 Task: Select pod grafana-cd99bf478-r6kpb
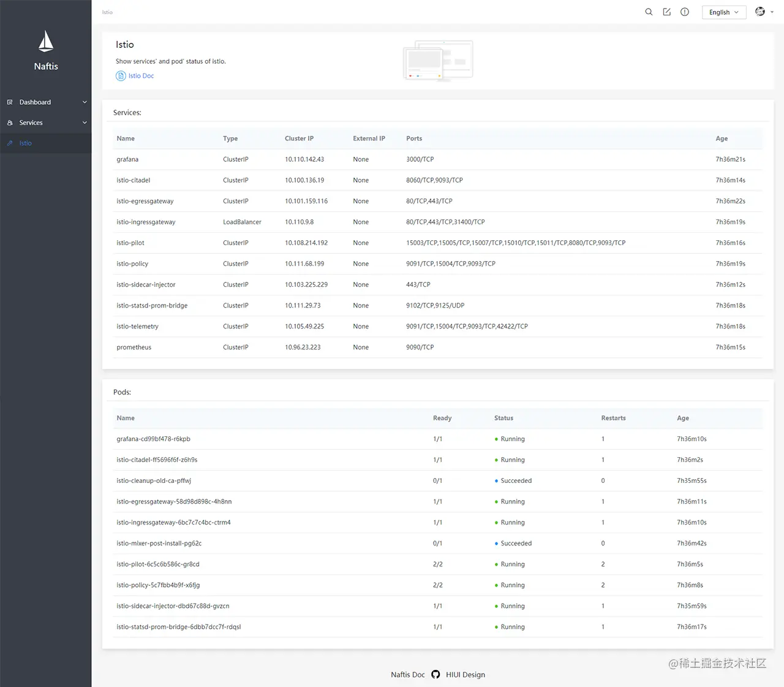[153, 439]
